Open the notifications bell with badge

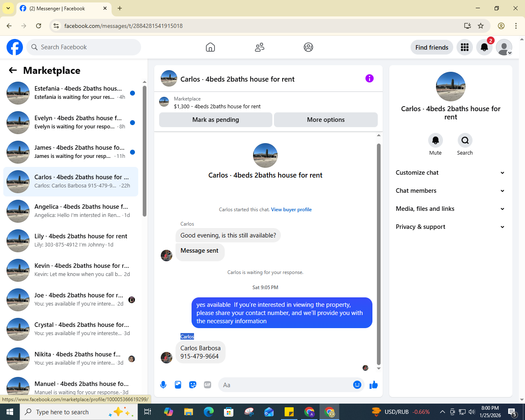click(484, 47)
